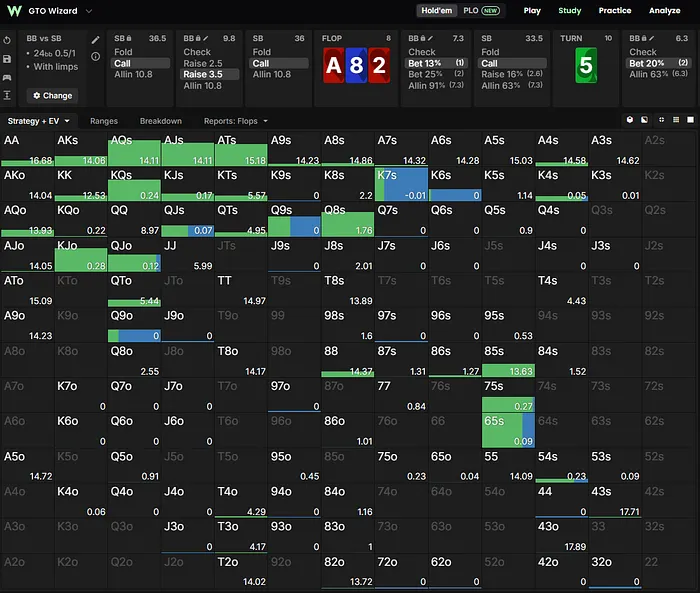Image resolution: width=700 pixels, height=593 pixels.
Task: Click the four-quadrant circle view icon
Action: (x=661, y=120)
